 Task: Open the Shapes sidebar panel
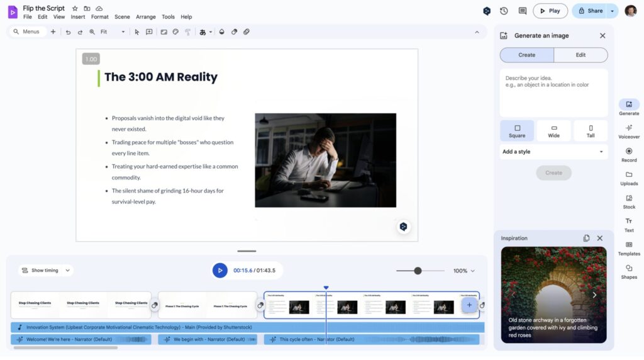(x=629, y=271)
